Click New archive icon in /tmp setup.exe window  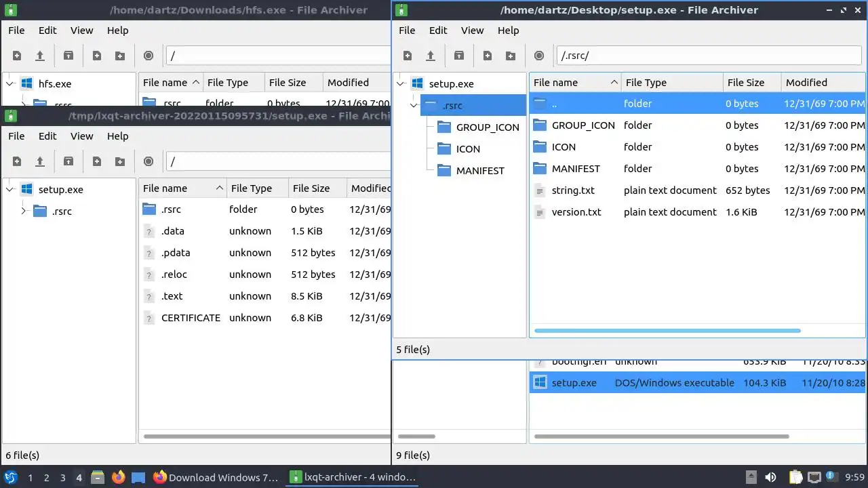tap(17, 161)
